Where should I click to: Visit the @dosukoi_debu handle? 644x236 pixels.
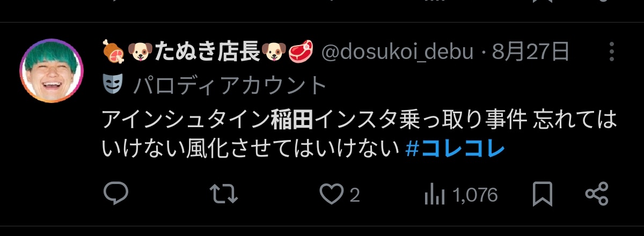click(x=398, y=53)
